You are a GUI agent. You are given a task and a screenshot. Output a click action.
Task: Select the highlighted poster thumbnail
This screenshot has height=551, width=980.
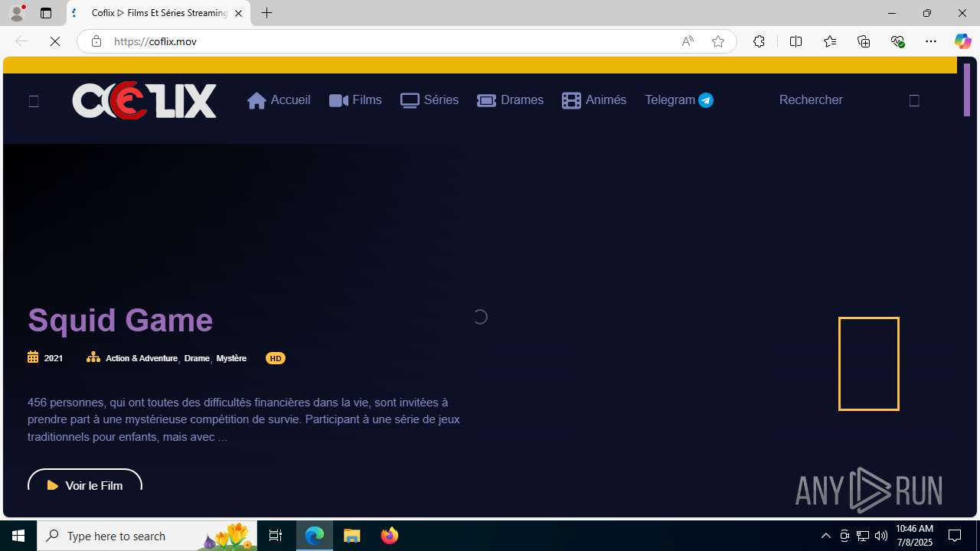[x=869, y=364]
